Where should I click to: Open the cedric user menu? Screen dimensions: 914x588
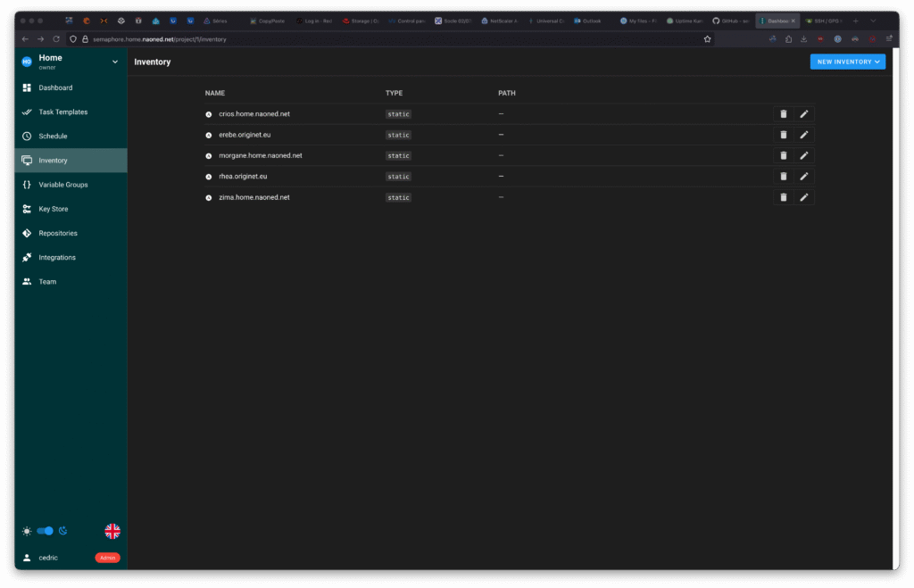tap(48, 558)
